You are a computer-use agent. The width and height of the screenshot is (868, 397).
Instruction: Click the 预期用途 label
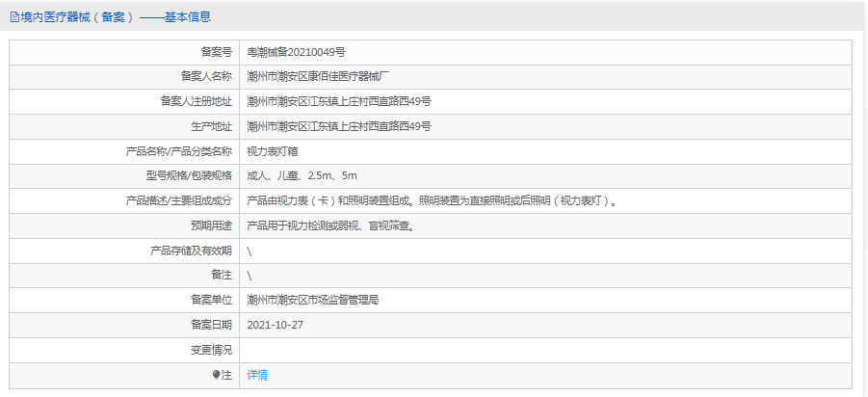[212, 225]
